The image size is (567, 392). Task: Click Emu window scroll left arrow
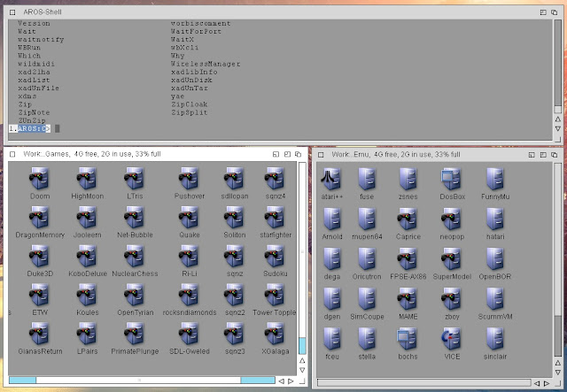tap(537, 383)
